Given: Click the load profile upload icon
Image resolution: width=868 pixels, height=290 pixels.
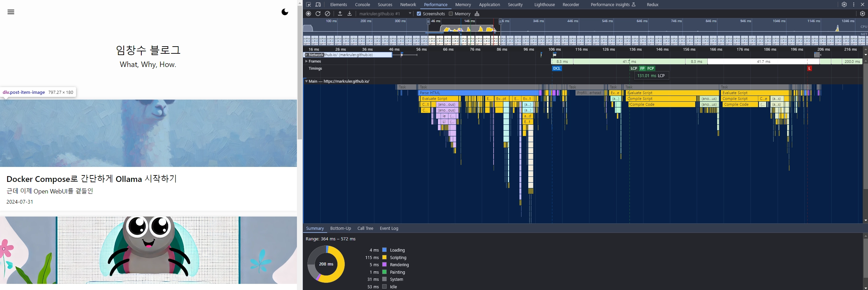Looking at the screenshot, I should point(340,14).
